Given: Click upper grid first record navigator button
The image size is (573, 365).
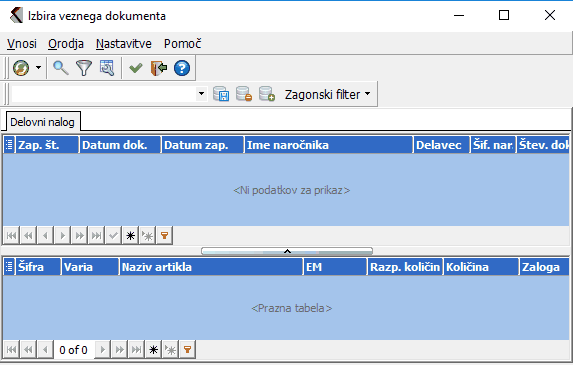Looking at the screenshot, I should (11, 235).
